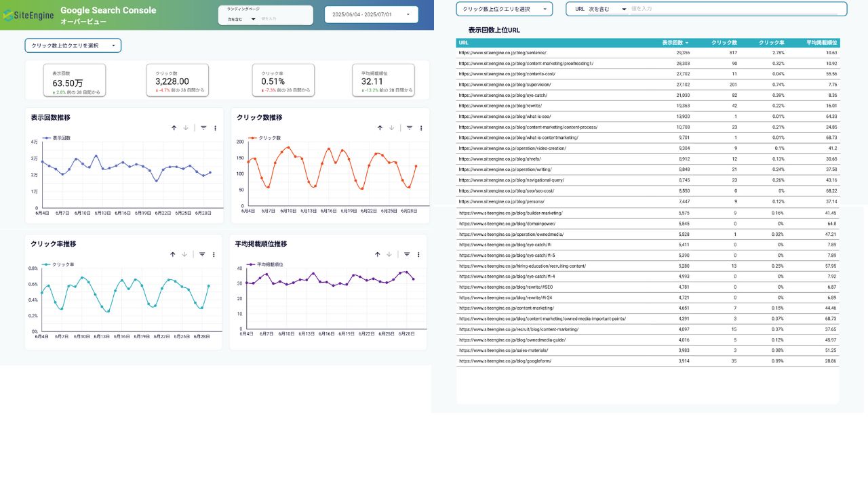
Task: Click greyed drill-down arrow on 表示回数推移 chart
Action: tap(185, 127)
